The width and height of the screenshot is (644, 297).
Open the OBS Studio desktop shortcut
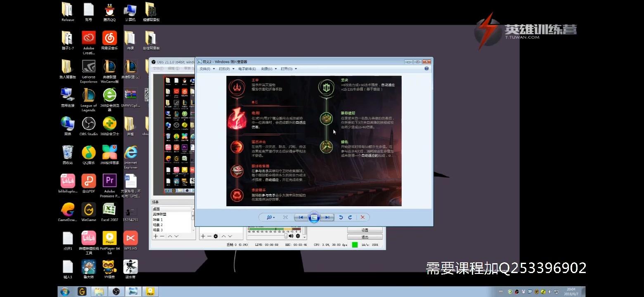[x=89, y=127]
